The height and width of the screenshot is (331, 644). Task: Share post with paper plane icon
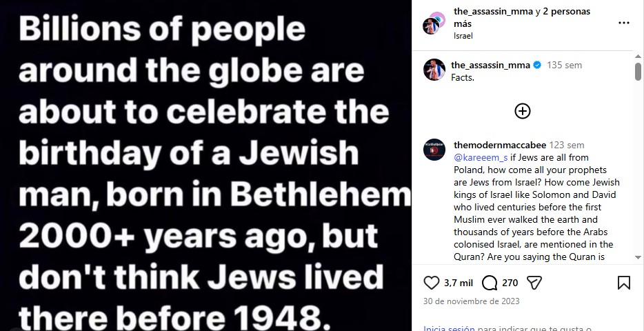tap(534, 283)
